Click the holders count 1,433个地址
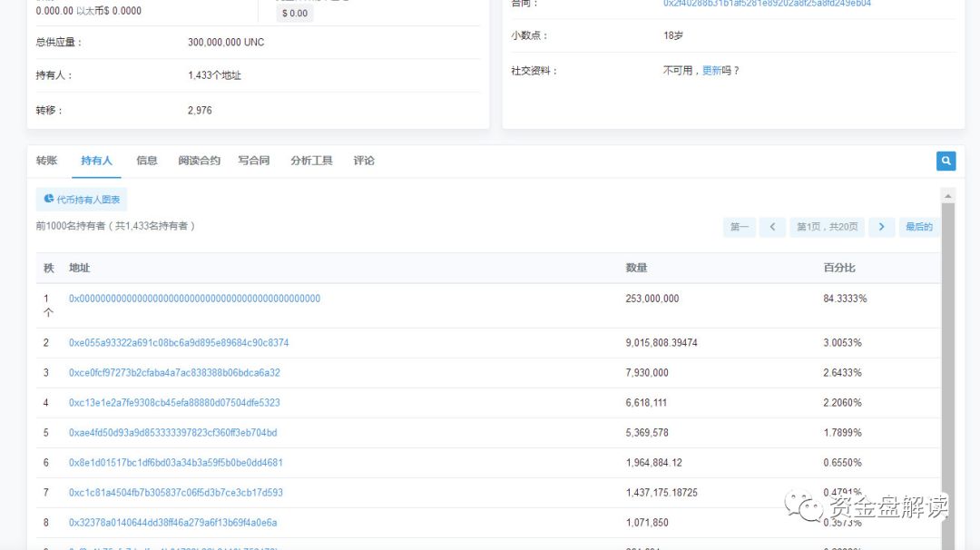The width and height of the screenshot is (980, 550). coord(214,75)
